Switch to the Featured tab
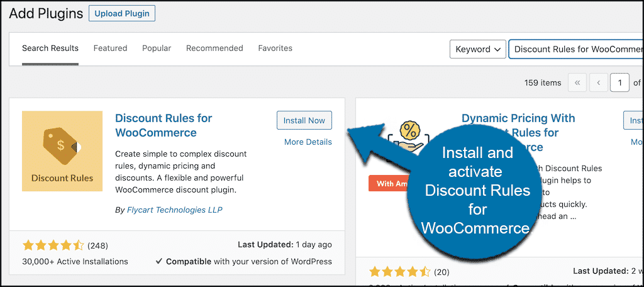The width and height of the screenshot is (644, 287). (110, 48)
